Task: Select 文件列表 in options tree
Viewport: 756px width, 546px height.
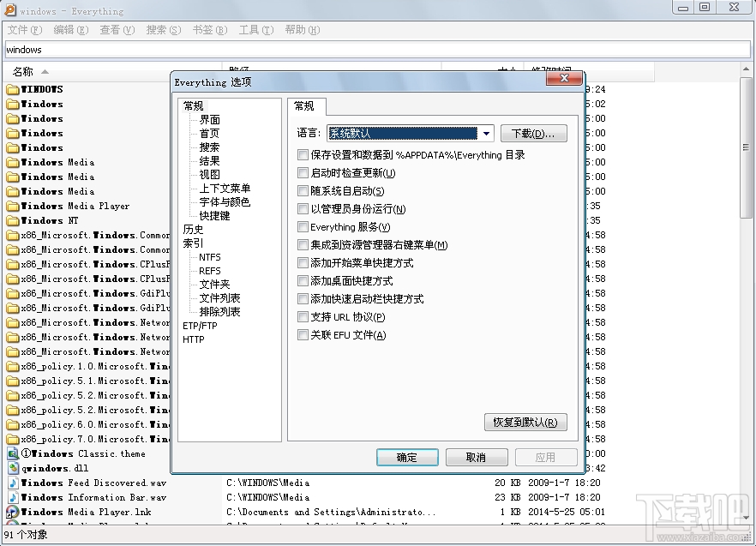Action: point(219,298)
